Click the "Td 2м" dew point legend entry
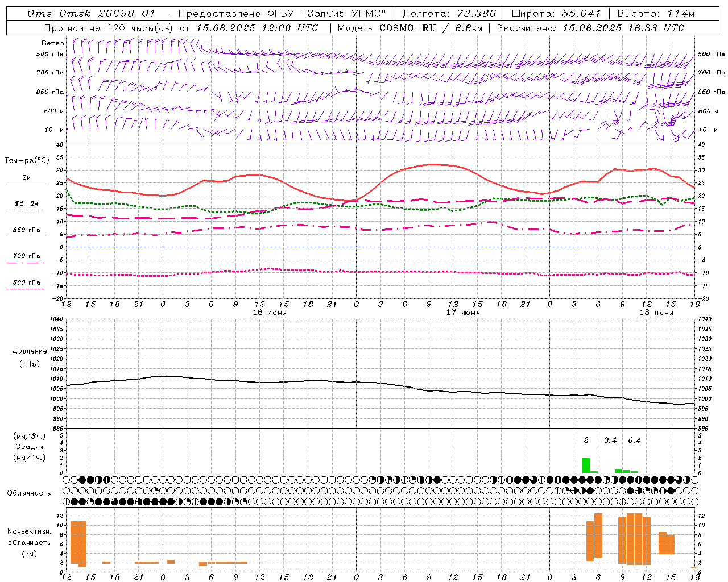 tap(27, 203)
